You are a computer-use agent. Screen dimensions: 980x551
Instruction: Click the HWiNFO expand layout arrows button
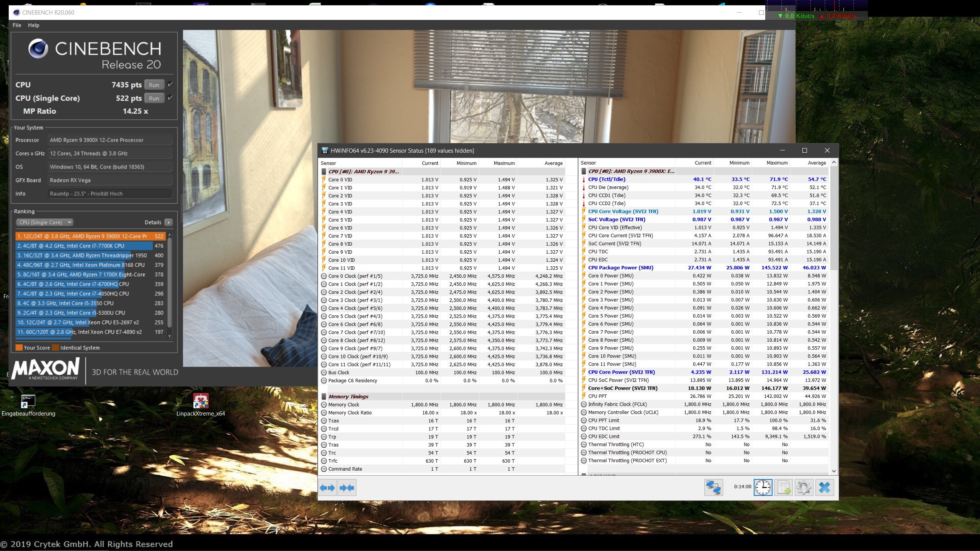(x=327, y=488)
